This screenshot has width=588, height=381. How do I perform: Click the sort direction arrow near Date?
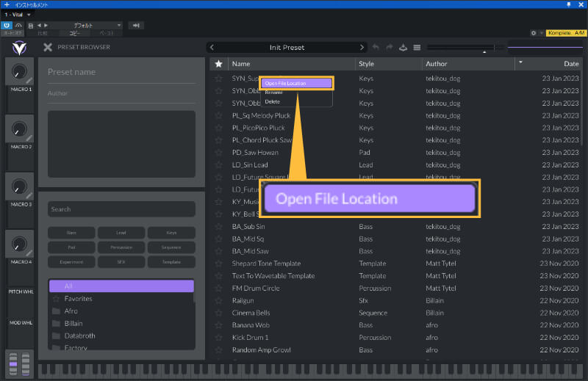(x=520, y=62)
